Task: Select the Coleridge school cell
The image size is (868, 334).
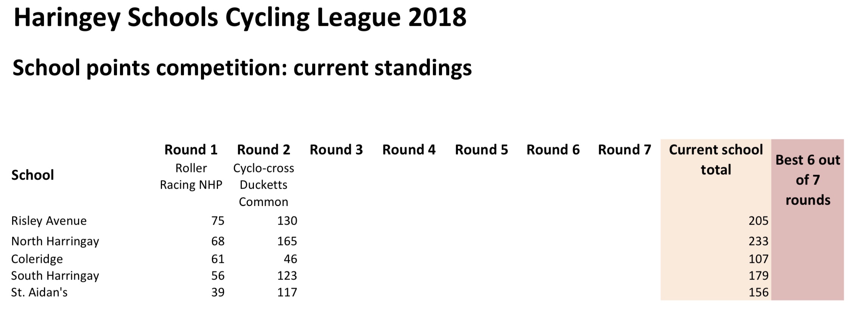Action: [x=37, y=259]
